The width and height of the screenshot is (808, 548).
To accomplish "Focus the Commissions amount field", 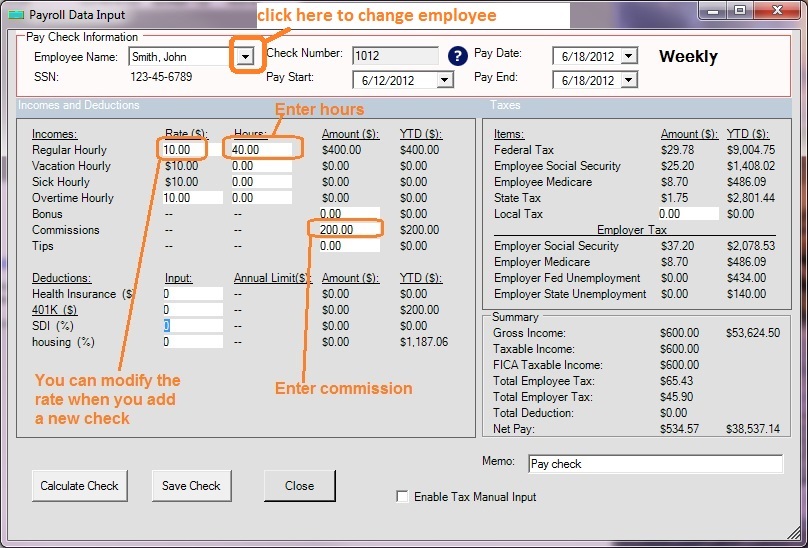I will [x=349, y=230].
